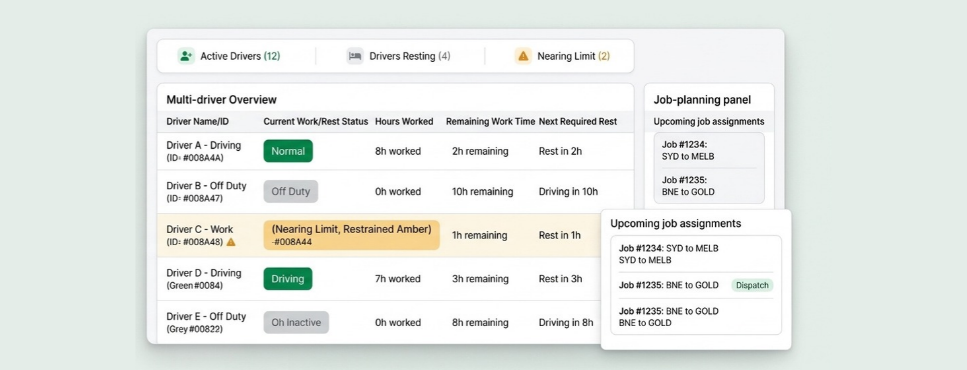Click the 10h remaining cell for Driver B
This screenshot has width=967, height=370.
point(482,192)
